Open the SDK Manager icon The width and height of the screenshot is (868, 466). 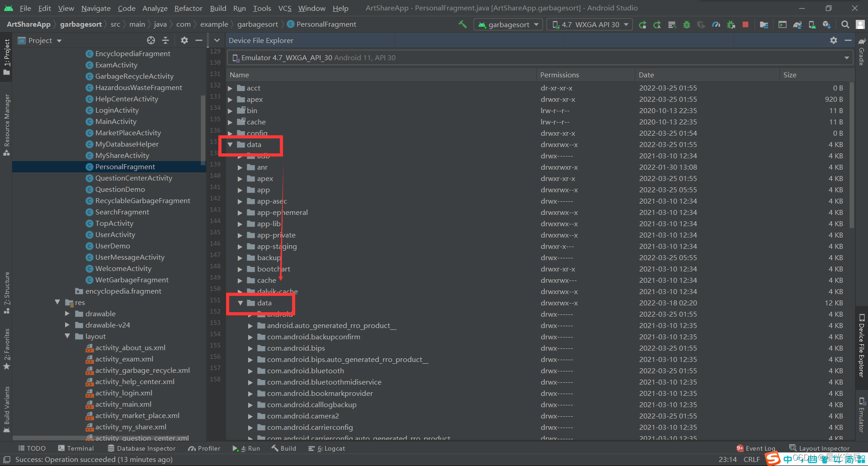827,24
